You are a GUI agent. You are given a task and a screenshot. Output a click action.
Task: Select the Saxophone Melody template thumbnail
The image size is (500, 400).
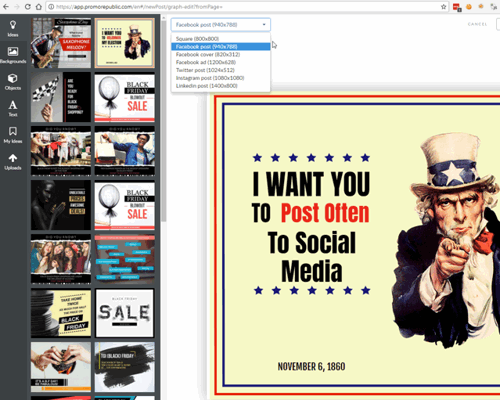[61, 43]
